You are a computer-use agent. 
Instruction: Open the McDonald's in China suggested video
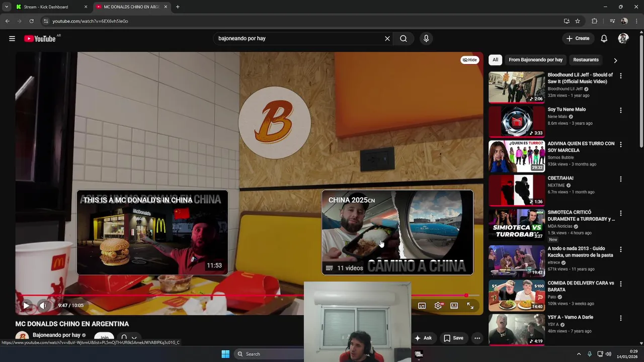pos(152,232)
